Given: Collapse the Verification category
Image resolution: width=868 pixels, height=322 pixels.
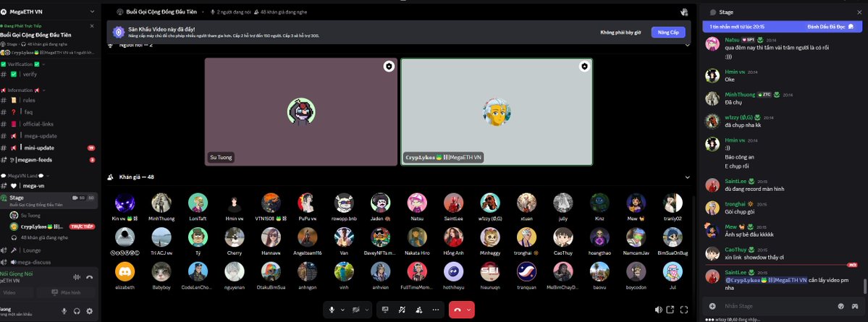Looking at the screenshot, I should tap(25, 64).
